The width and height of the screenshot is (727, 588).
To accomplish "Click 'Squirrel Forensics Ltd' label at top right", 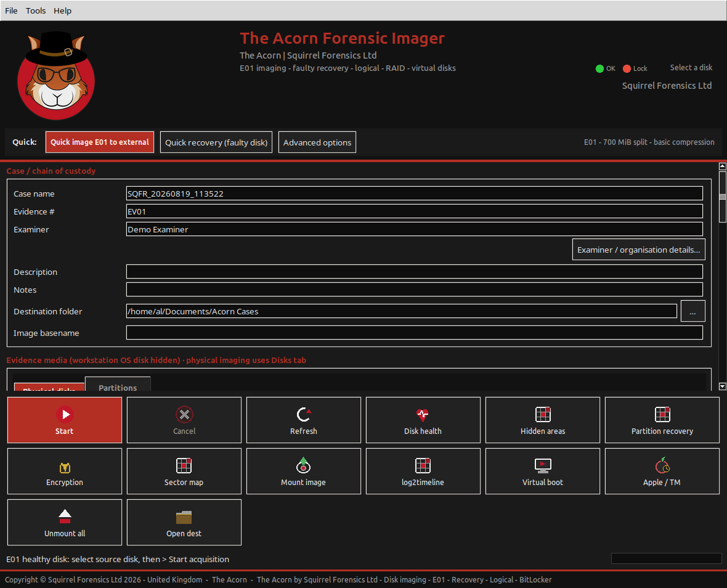I will point(667,86).
